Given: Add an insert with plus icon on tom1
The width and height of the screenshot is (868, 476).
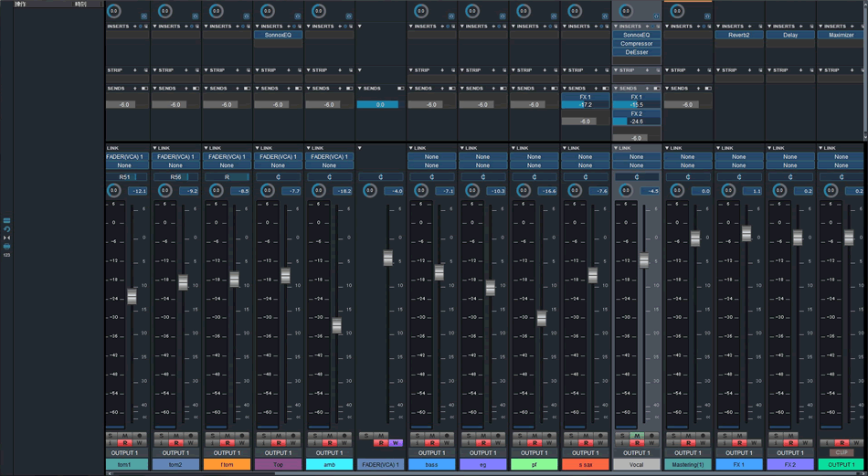Looking at the screenshot, I should 135,26.
